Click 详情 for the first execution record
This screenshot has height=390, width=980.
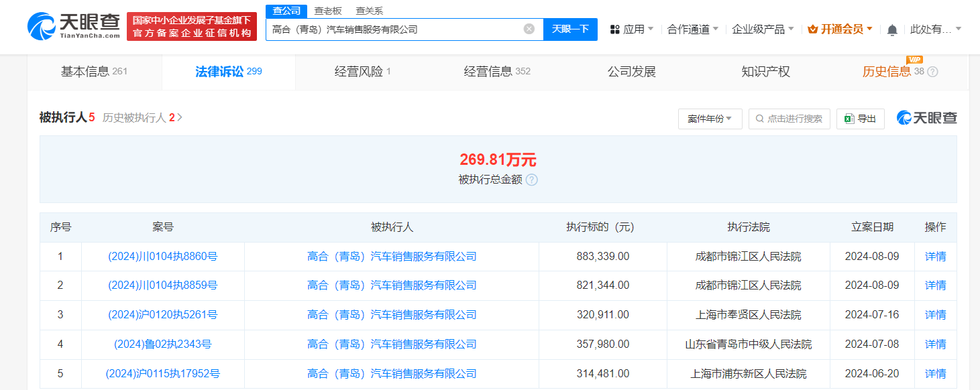[x=935, y=256]
